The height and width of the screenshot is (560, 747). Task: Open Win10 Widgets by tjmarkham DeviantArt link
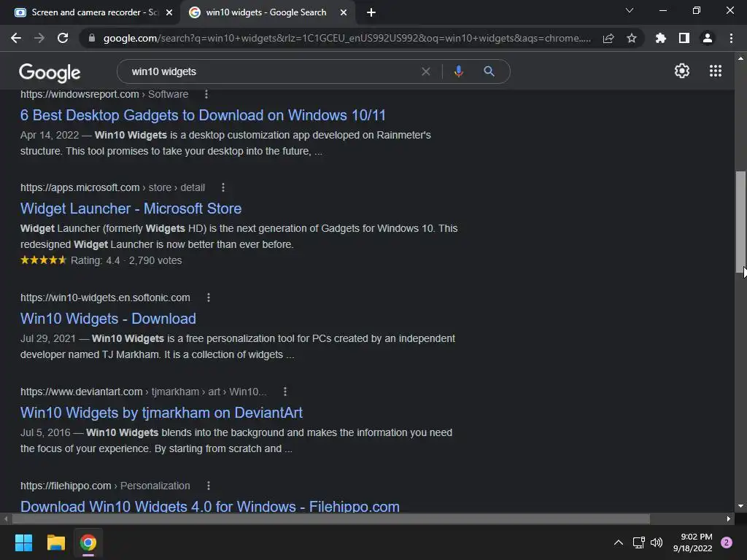coord(161,413)
